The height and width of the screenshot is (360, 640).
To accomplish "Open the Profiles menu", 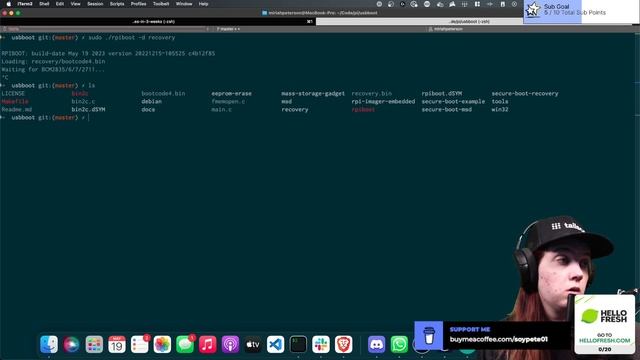I will coord(138,4).
